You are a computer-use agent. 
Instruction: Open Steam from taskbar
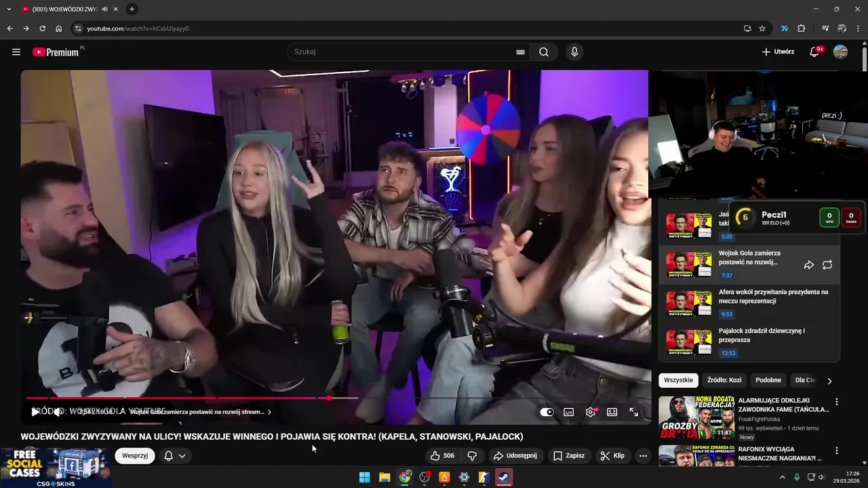tap(504, 477)
